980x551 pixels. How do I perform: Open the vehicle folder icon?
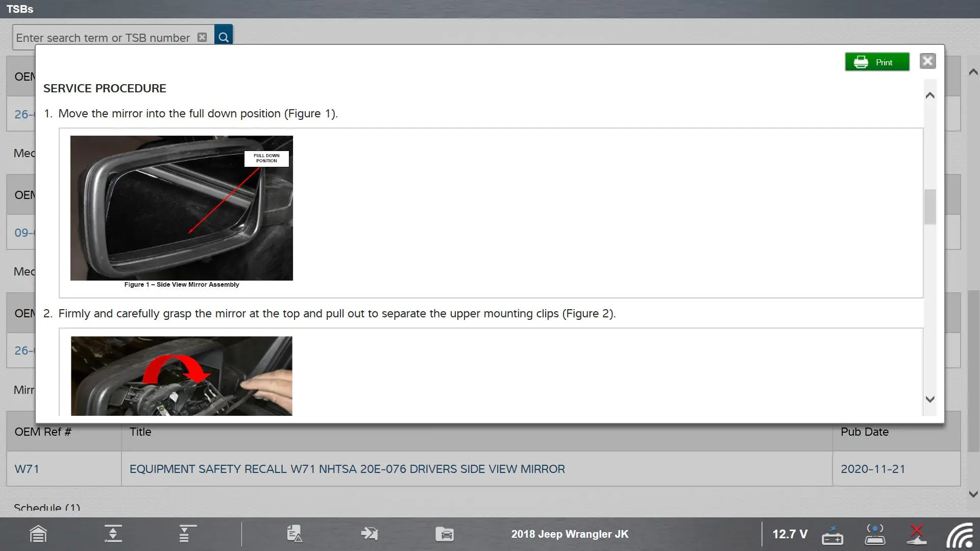coord(444,534)
